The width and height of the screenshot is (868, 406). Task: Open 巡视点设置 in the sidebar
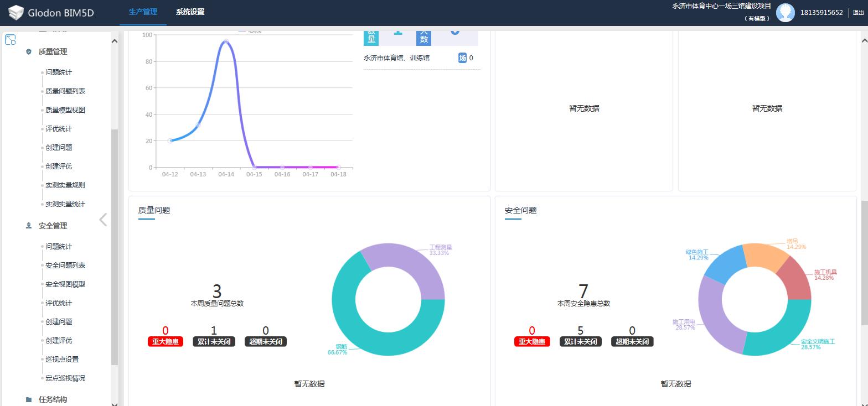[62, 360]
